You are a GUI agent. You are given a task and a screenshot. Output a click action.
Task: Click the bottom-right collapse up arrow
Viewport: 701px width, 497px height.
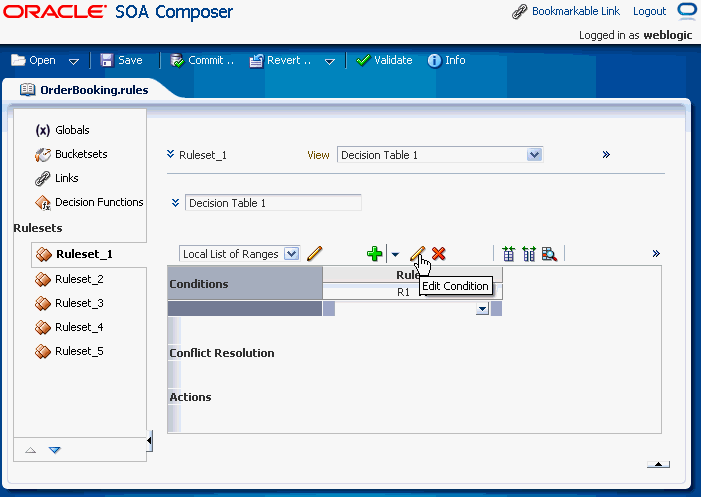(658, 464)
